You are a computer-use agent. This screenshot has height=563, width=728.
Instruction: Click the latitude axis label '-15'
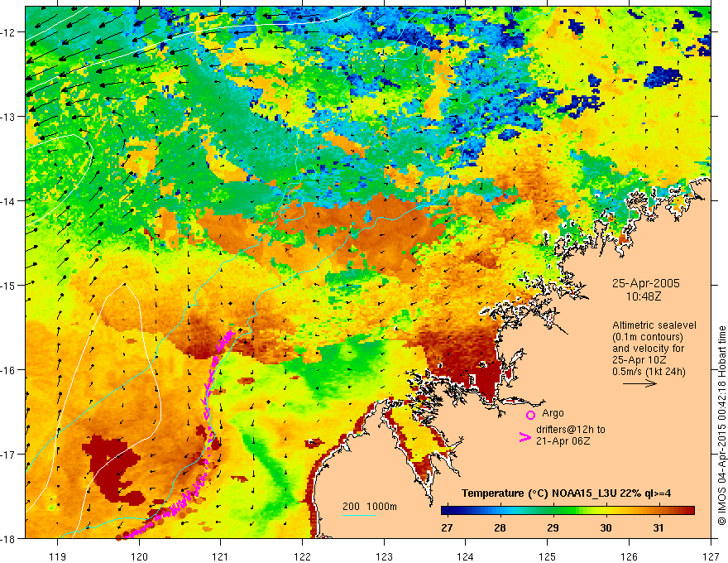point(8,285)
